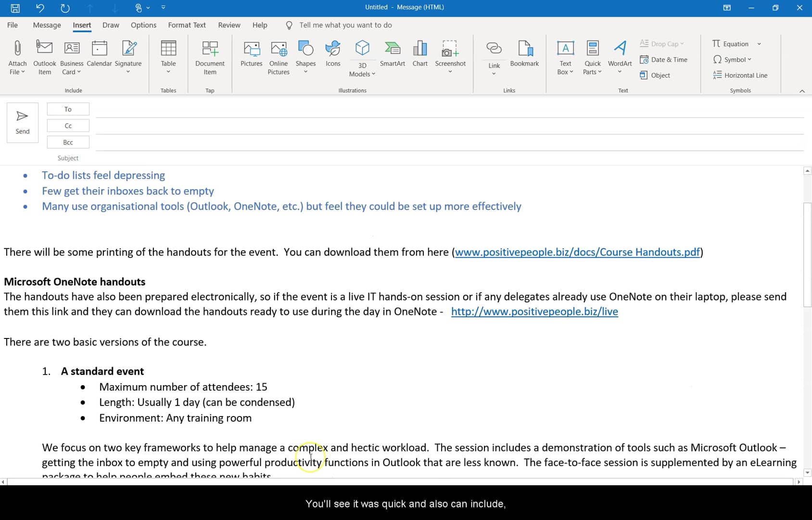The width and height of the screenshot is (812, 520).
Task: Insert Date & Time
Action: [664, 60]
